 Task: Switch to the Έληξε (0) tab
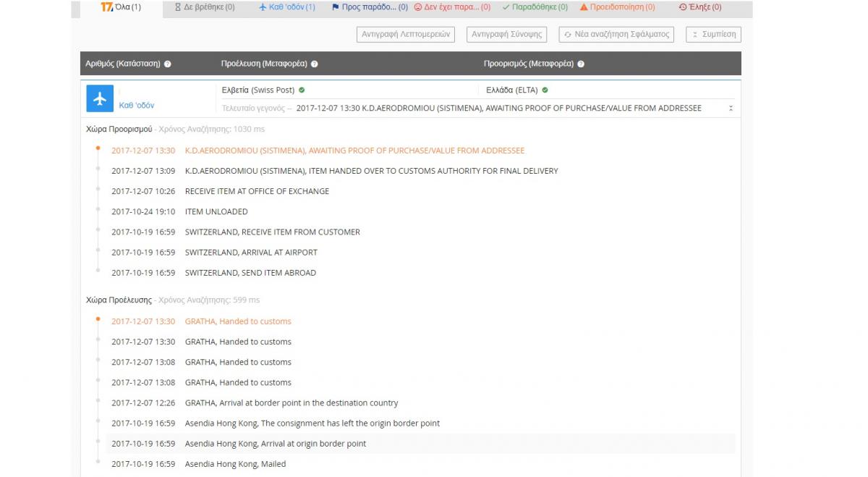pyautogui.click(x=700, y=7)
